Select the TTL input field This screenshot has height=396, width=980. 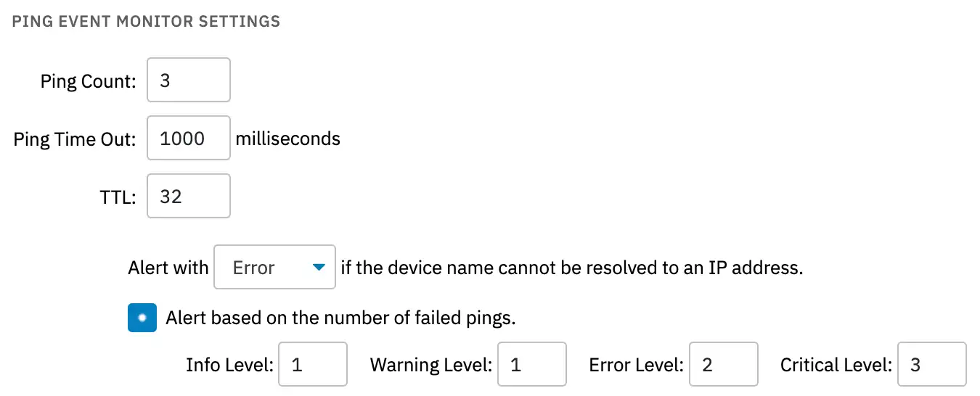pyautogui.click(x=188, y=197)
